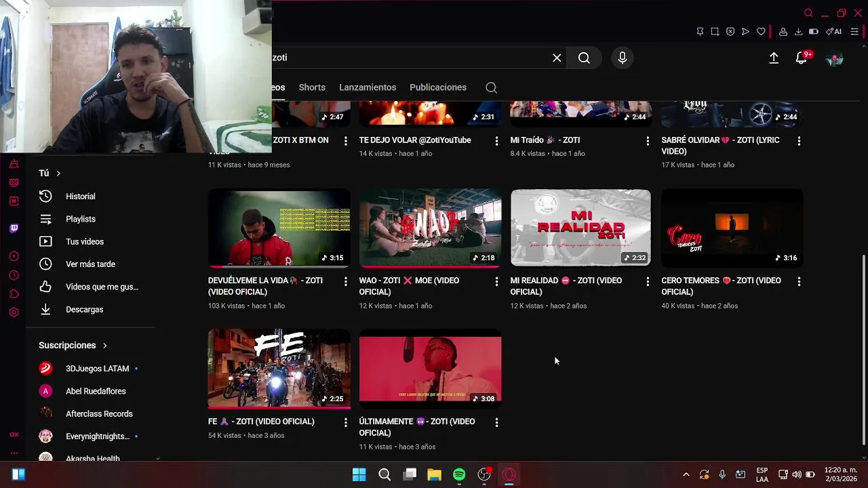This screenshot has width=868, height=488.
Task: Open the Windows Start menu
Action: tap(359, 474)
